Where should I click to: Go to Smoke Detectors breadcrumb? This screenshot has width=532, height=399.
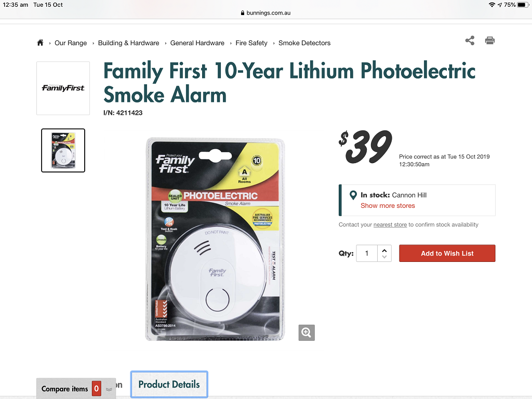[304, 43]
